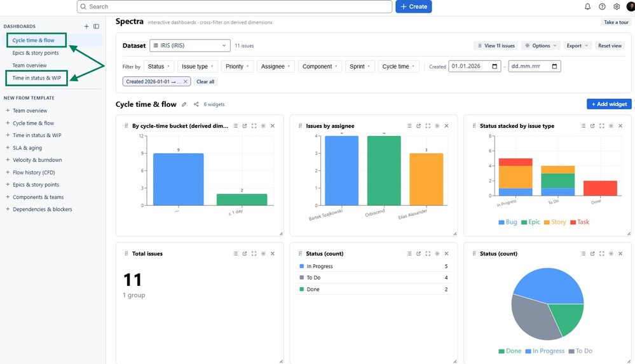Select the Team overview dashboard
The image size is (635, 364).
[30, 65]
